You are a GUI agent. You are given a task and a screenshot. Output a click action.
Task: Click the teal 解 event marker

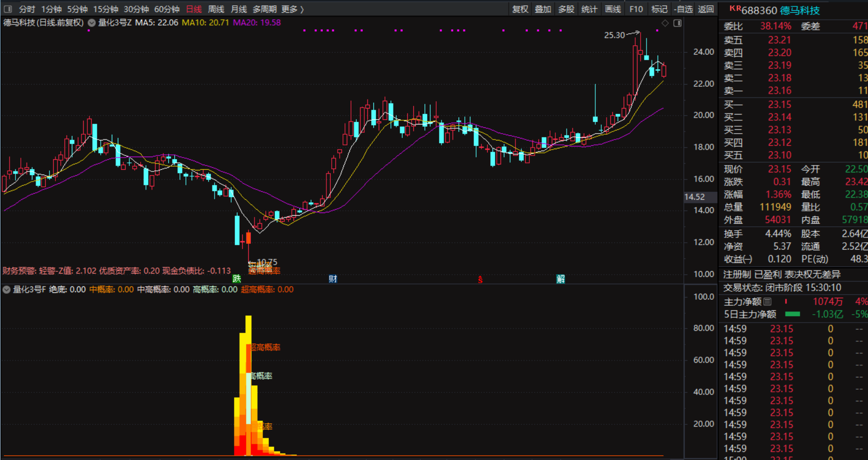pyautogui.click(x=561, y=278)
